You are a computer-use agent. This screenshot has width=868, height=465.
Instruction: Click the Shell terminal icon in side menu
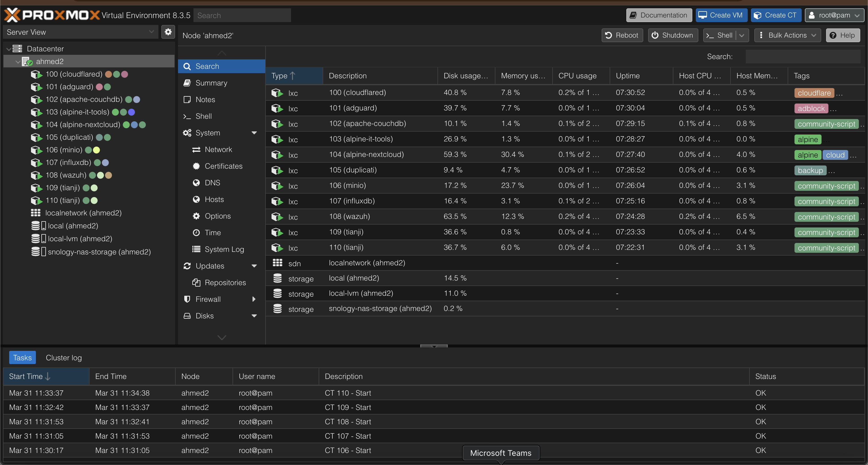pyautogui.click(x=187, y=116)
